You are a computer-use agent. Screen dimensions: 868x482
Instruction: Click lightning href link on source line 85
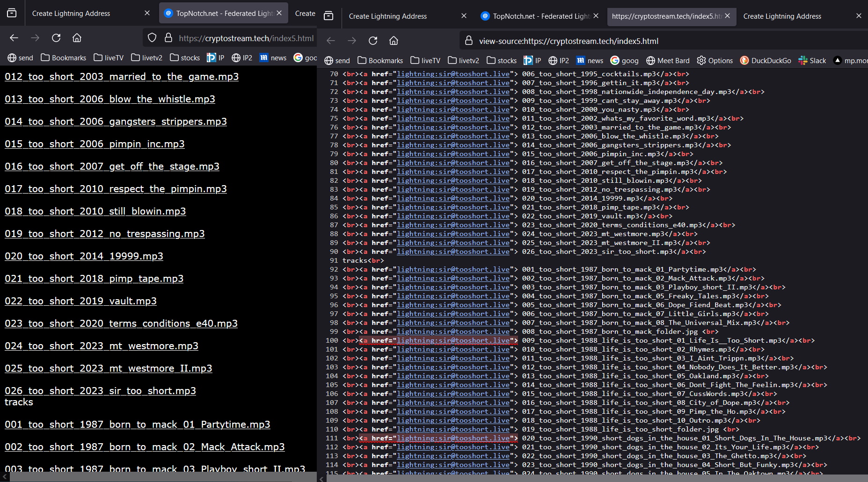[453, 207]
